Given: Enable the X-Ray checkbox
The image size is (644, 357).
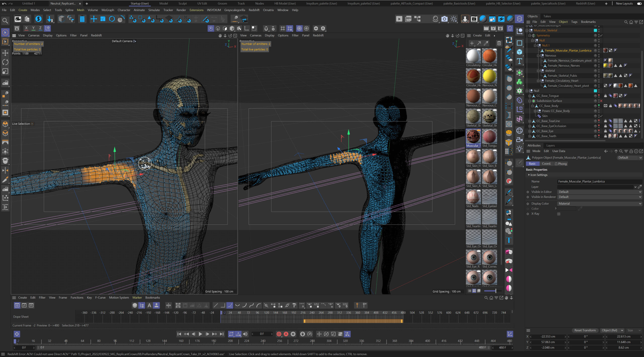Looking at the screenshot, I should point(559,214).
